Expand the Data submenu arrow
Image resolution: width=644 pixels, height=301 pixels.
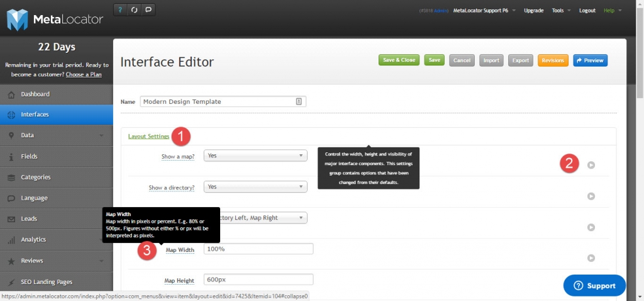[101, 135]
